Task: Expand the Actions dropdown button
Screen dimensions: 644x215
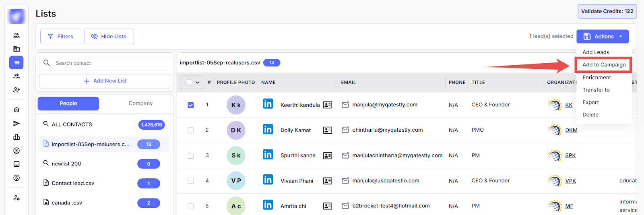Action: click(603, 36)
